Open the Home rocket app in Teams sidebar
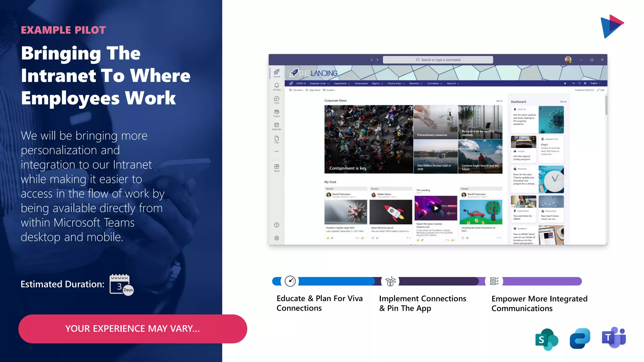 [x=276, y=73]
